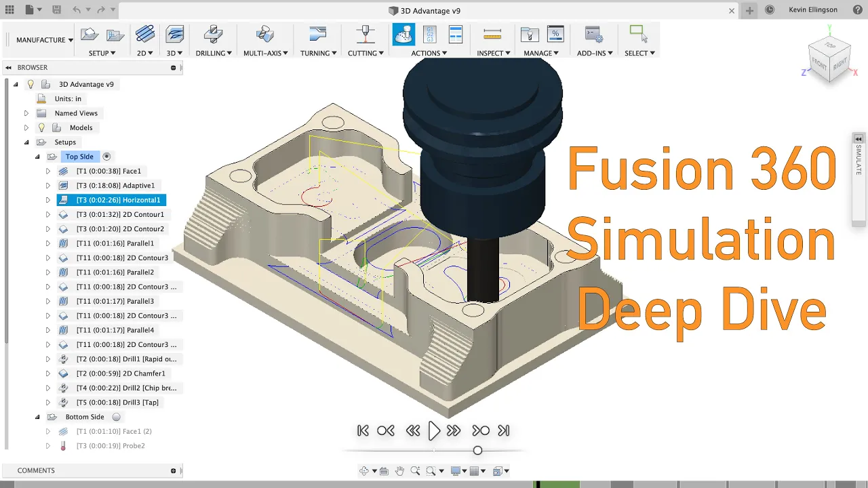Open the SETUP menu
The width and height of the screenshot is (868, 488).
[102, 53]
